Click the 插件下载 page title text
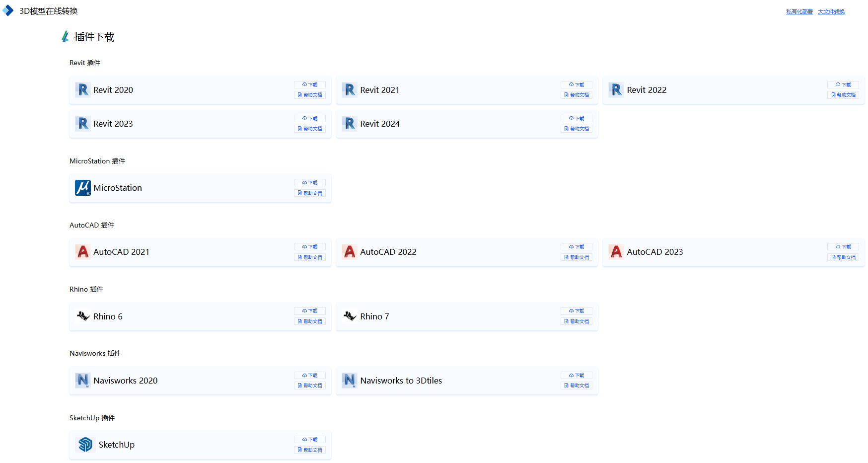 tap(94, 37)
